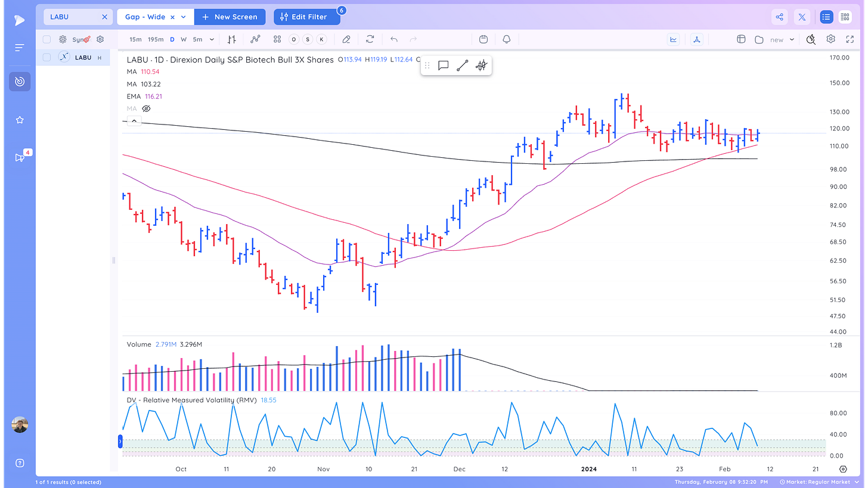Open the indicators line-graph icon

[255, 39]
